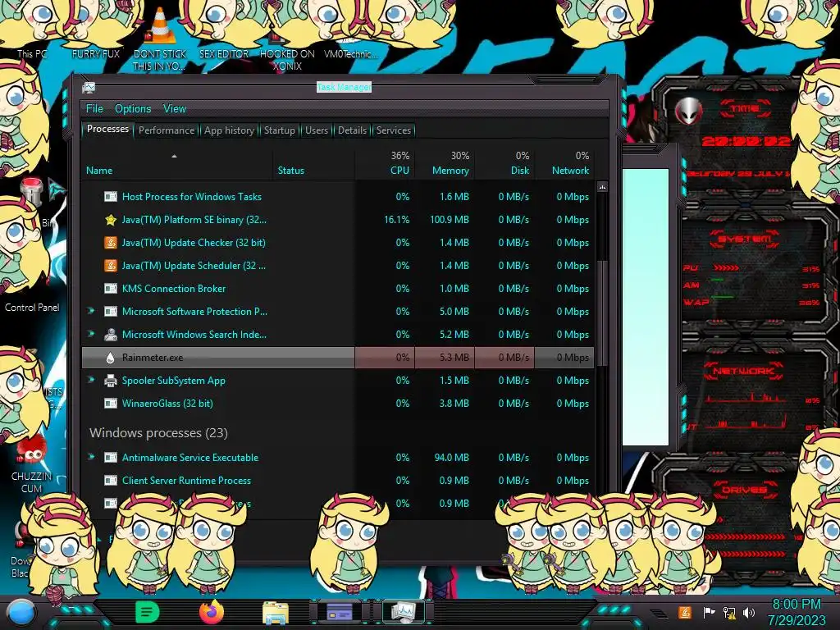Switch to the Startup tab

tap(279, 130)
